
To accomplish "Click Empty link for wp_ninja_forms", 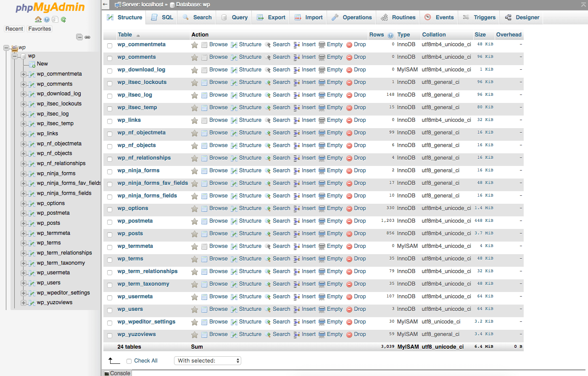I will tap(335, 170).
